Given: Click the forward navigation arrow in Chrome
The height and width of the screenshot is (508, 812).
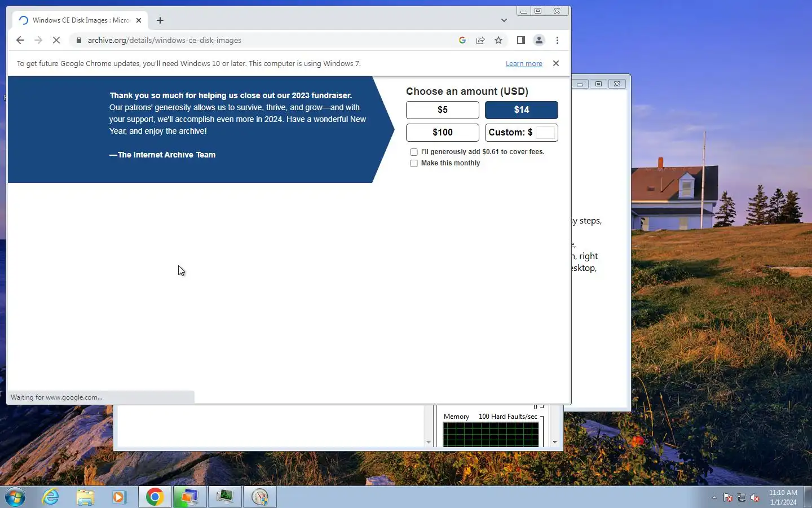Looking at the screenshot, I should [38, 40].
